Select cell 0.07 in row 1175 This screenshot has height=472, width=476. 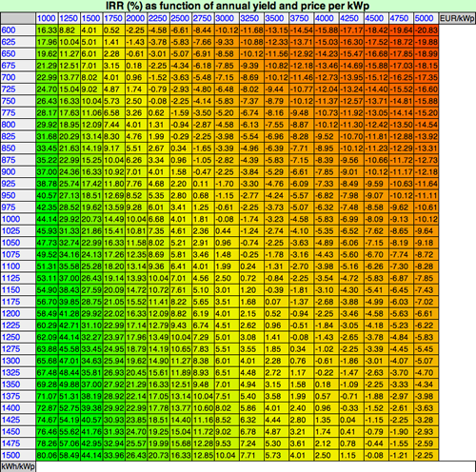276,302
